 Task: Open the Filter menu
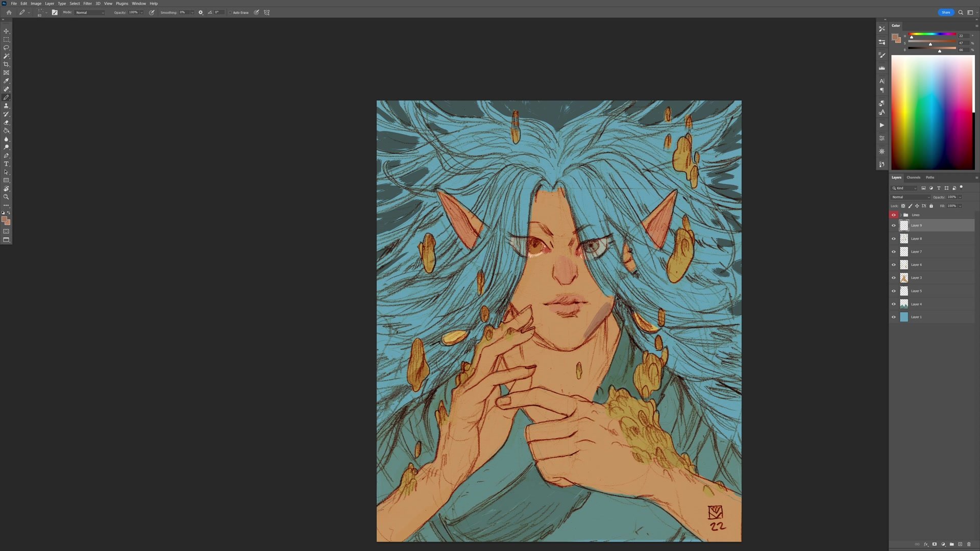point(87,4)
